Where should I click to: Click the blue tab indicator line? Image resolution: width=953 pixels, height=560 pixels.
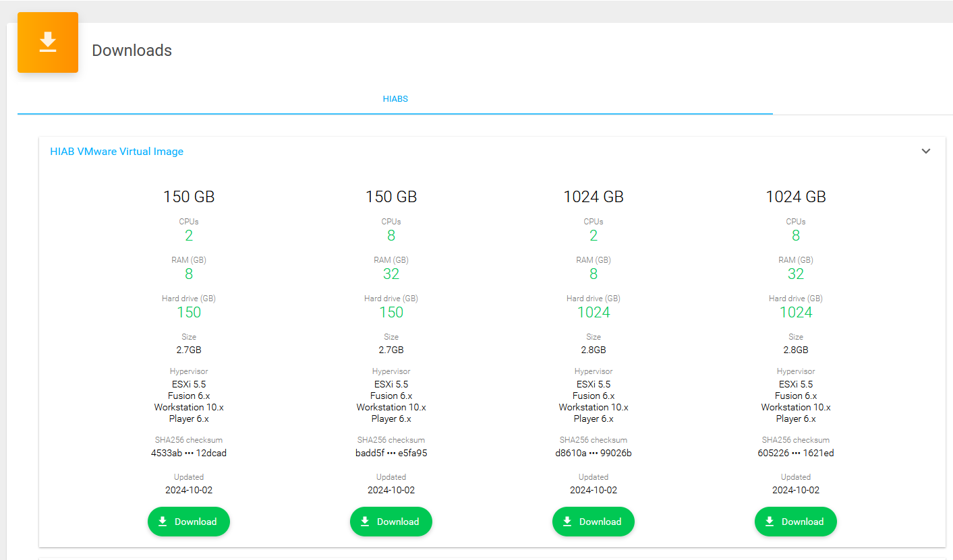click(395, 114)
